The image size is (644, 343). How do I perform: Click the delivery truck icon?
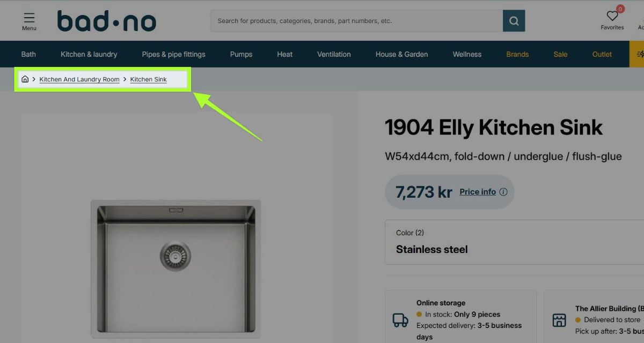[x=400, y=320]
